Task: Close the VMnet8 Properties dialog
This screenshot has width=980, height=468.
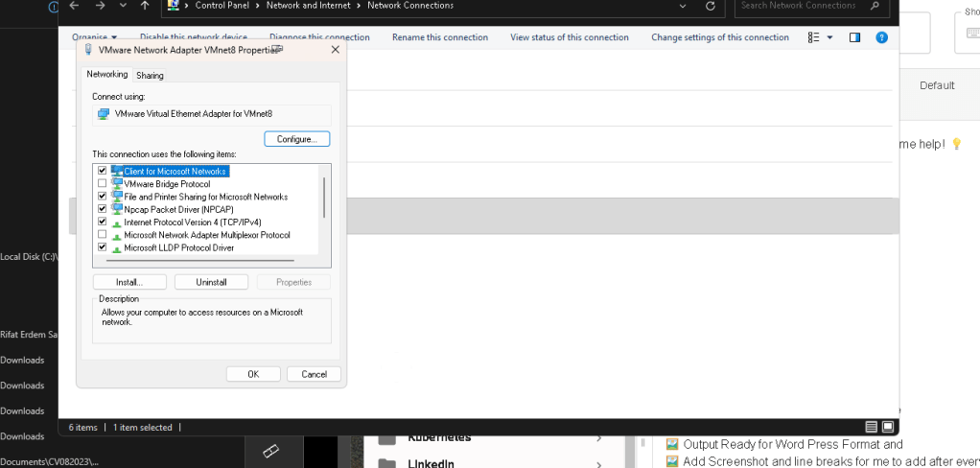Action: (x=335, y=49)
